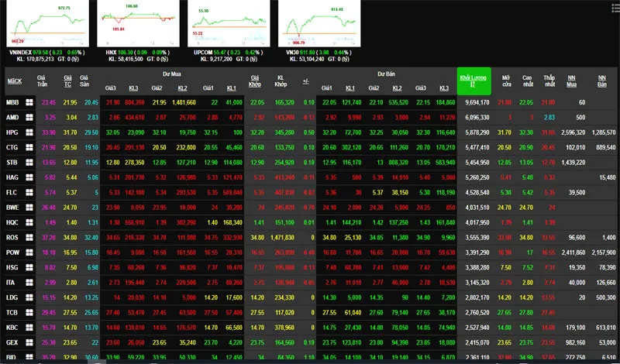Open the menu icon at top right corner

[615, 8]
